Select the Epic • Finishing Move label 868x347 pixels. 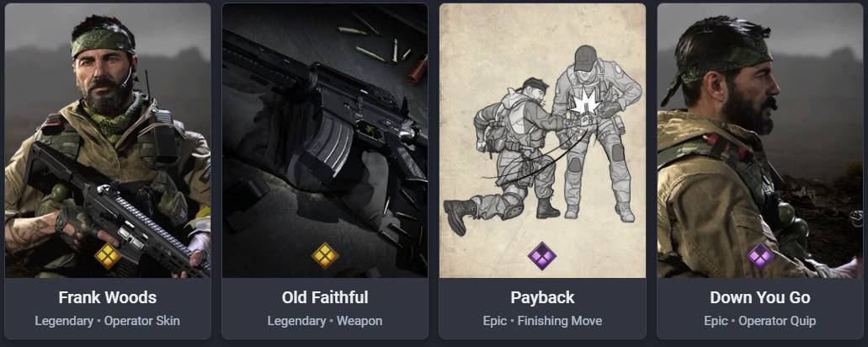click(542, 321)
